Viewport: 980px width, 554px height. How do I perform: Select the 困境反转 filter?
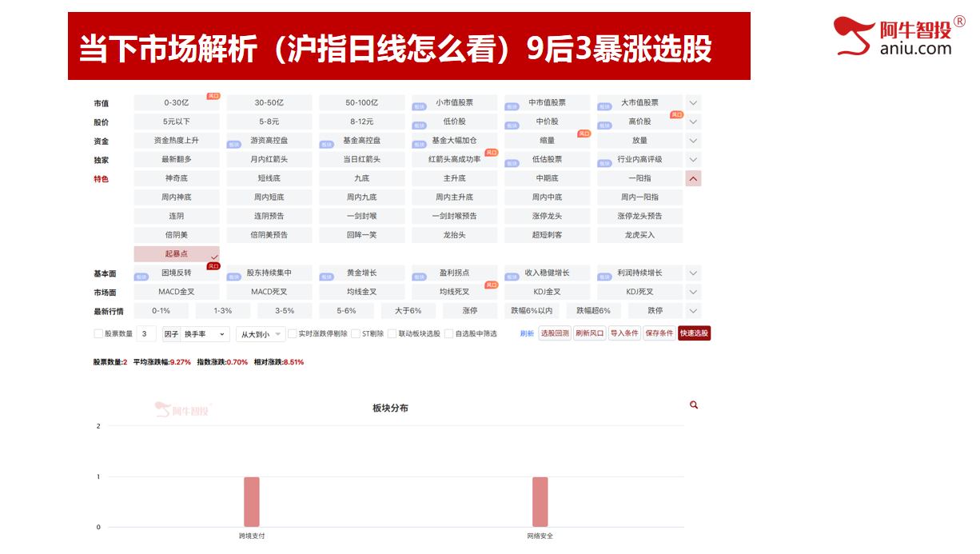[177, 273]
